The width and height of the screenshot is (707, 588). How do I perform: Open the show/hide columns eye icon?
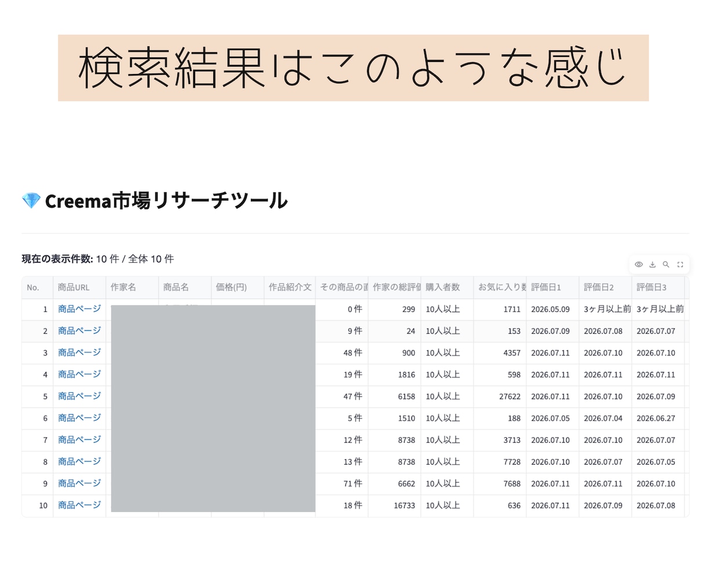[639, 264]
